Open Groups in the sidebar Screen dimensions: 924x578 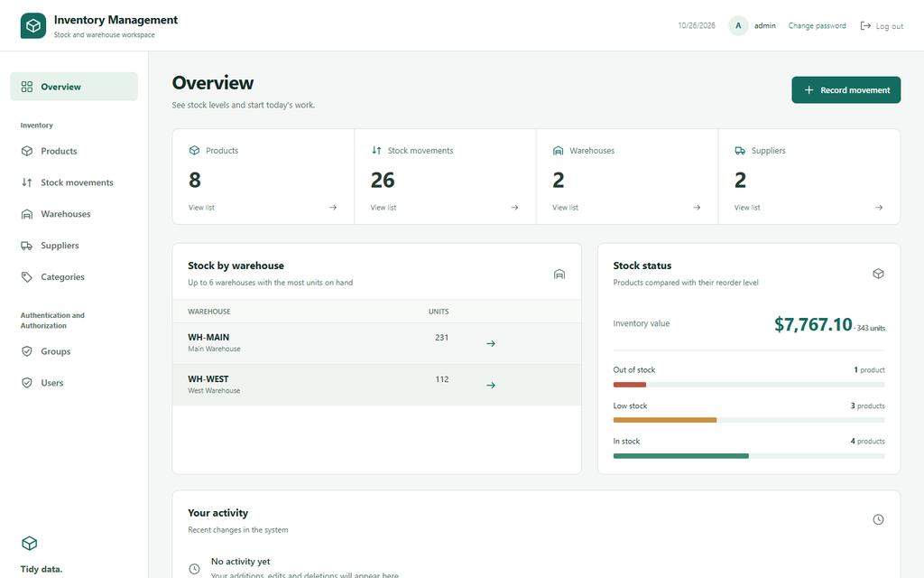74,351
